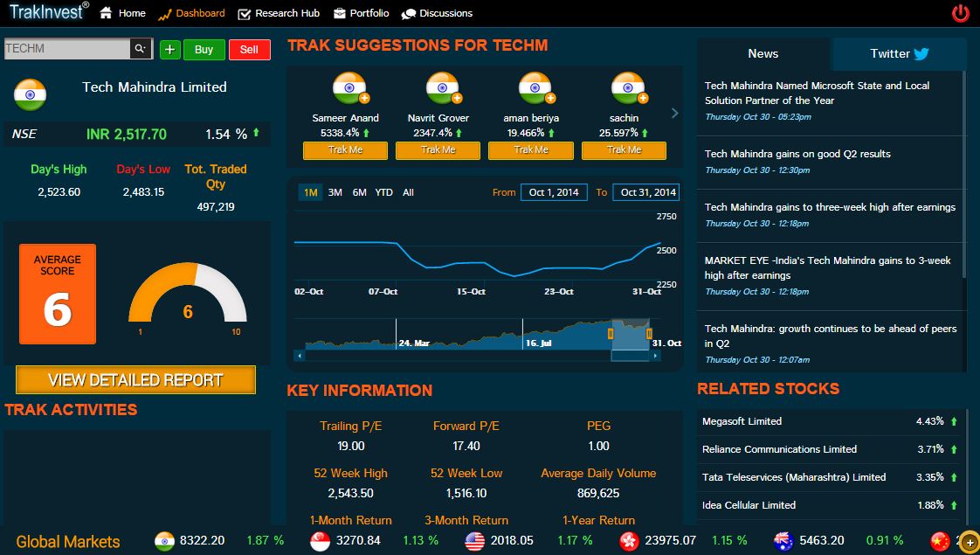Click the India flag beside Tech Mahindra Limited
The width and height of the screenshot is (980, 555).
(30, 94)
